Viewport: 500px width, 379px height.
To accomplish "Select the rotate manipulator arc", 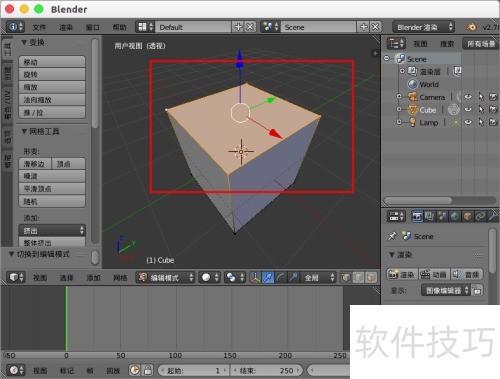I will [280, 277].
